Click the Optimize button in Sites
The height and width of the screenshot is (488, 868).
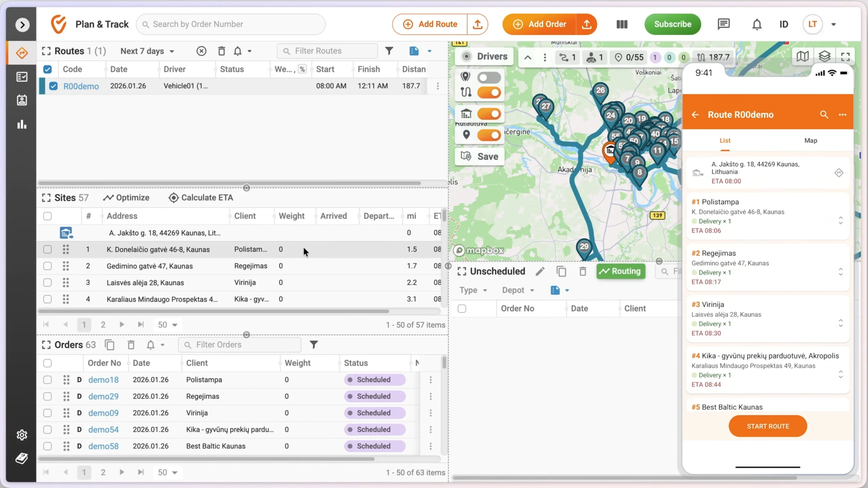(126, 198)
